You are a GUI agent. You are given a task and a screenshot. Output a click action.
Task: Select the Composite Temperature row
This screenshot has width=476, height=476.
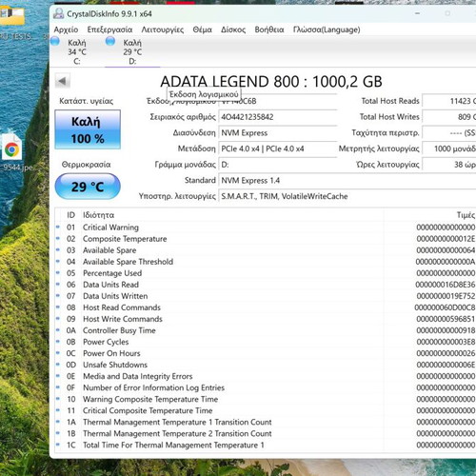pyautogui.click(x=266, y=239)
